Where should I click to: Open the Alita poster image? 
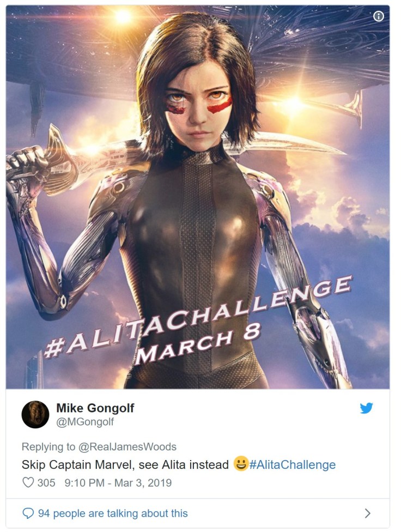pos(198,197)
